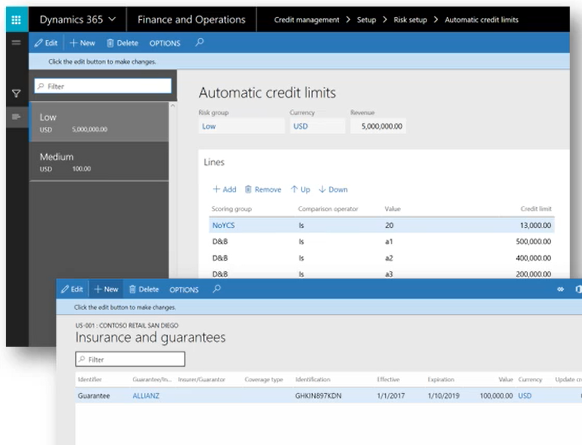Select value cell a2 in Lines grid

pyautogui.click(x=389, y=258)
